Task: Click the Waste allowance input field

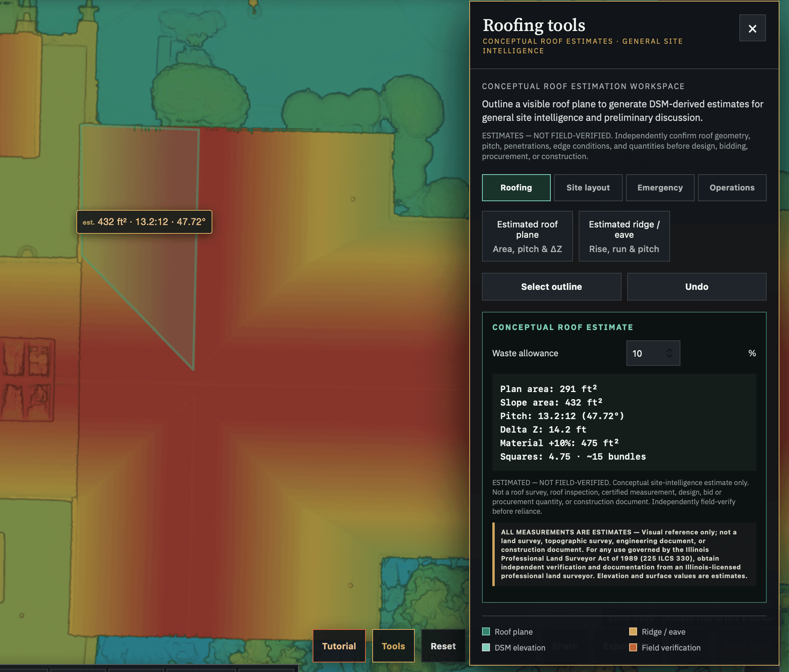Action: [x=653, y=353]
